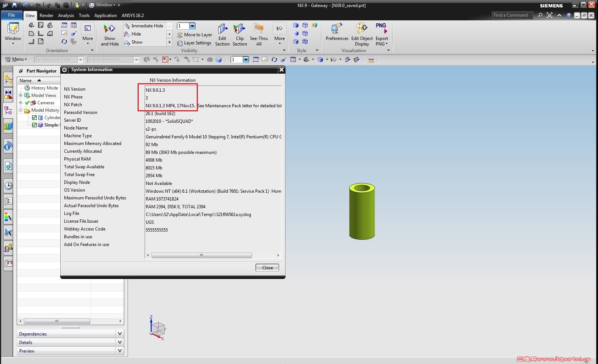The width and height of the screenshot is (598, 364).
Task: Open the File tab
Action: click(11, 15)
